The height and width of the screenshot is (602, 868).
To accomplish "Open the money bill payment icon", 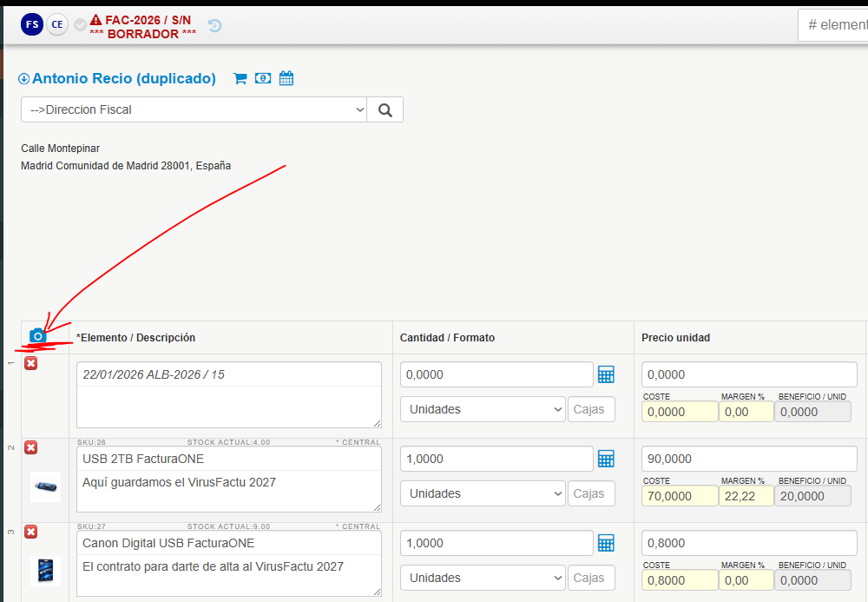I will tap(263, 78).
